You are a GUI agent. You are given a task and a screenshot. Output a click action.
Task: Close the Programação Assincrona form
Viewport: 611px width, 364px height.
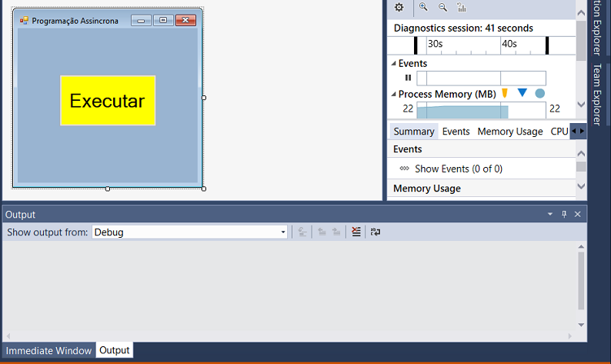coord(185,20)
